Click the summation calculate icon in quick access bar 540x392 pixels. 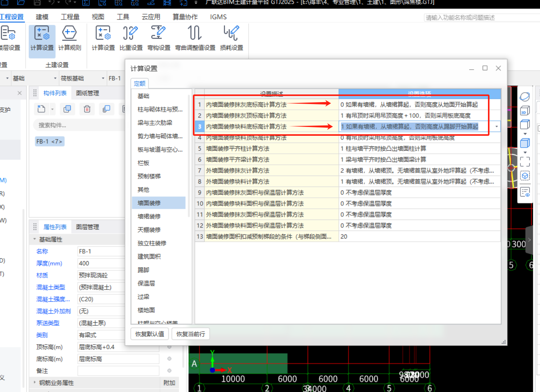tap(86, 3)
